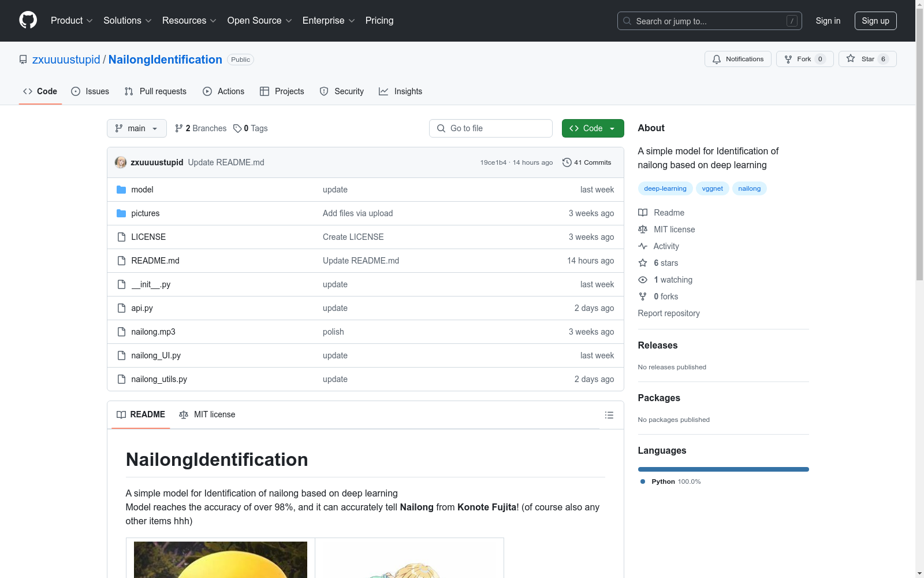Click the README.md file icon
The height and width of the screenshot is (578, 924).
[121, 261]
